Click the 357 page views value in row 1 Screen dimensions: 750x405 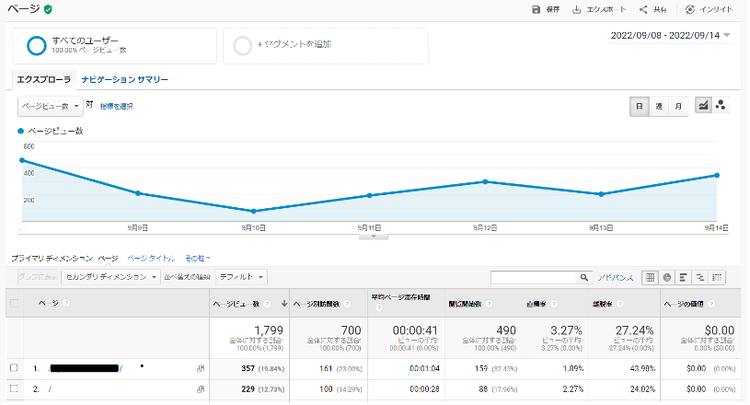click(x=248, y=369)
